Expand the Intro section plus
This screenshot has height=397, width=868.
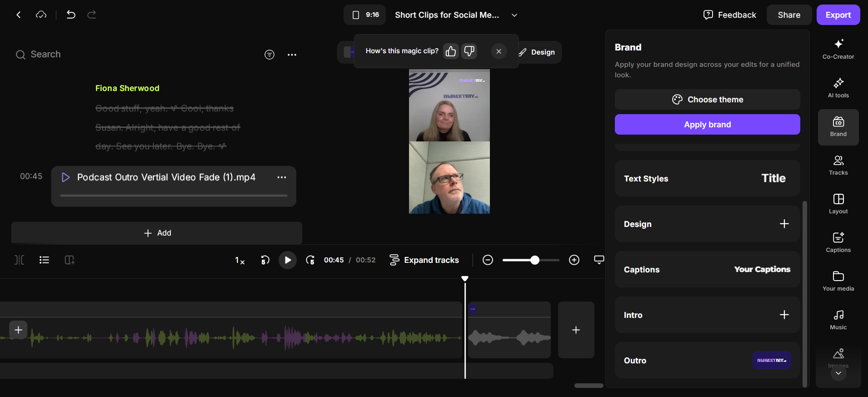point(784,315)
